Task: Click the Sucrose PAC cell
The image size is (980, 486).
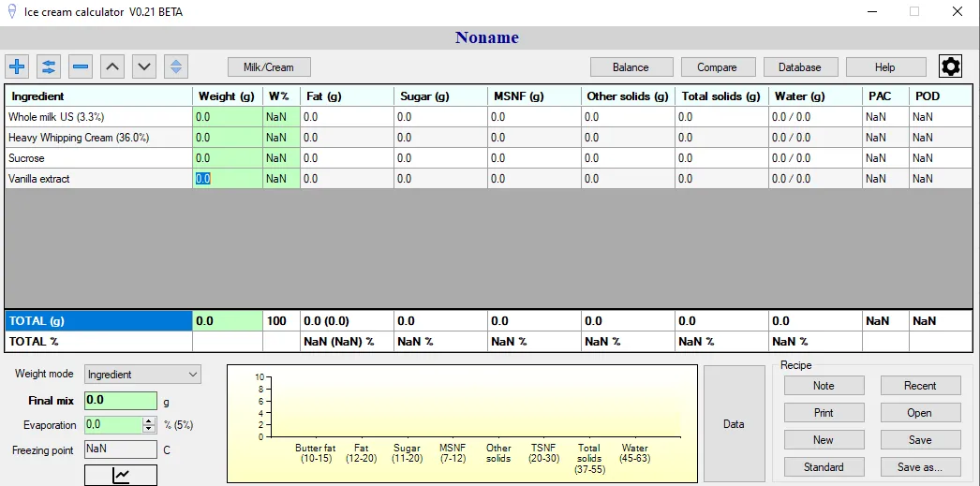Action: tap(885, 158)
